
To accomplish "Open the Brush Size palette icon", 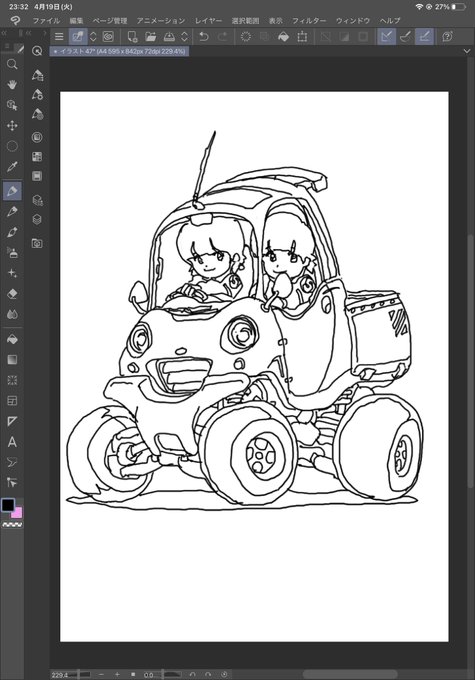I will (37, 114).
